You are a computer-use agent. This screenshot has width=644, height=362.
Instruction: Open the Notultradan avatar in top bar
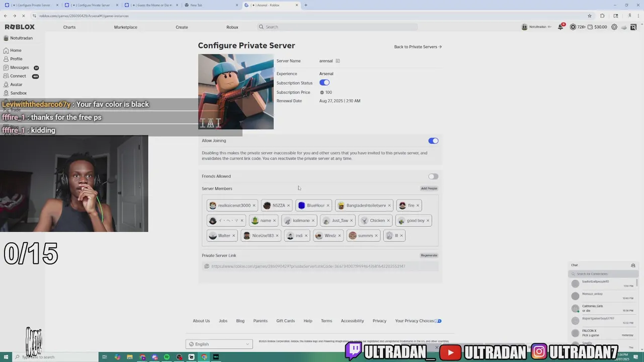[524, 27]
